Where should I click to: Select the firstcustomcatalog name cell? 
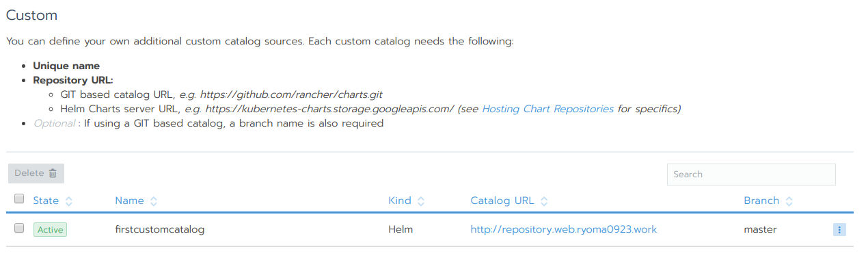click(x=160, y=230)
